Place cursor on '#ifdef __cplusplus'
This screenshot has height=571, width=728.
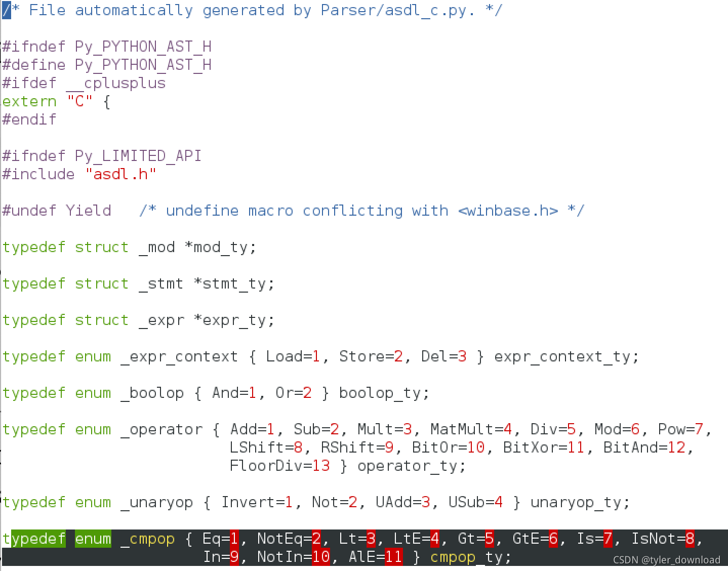(x=84, y=84)
